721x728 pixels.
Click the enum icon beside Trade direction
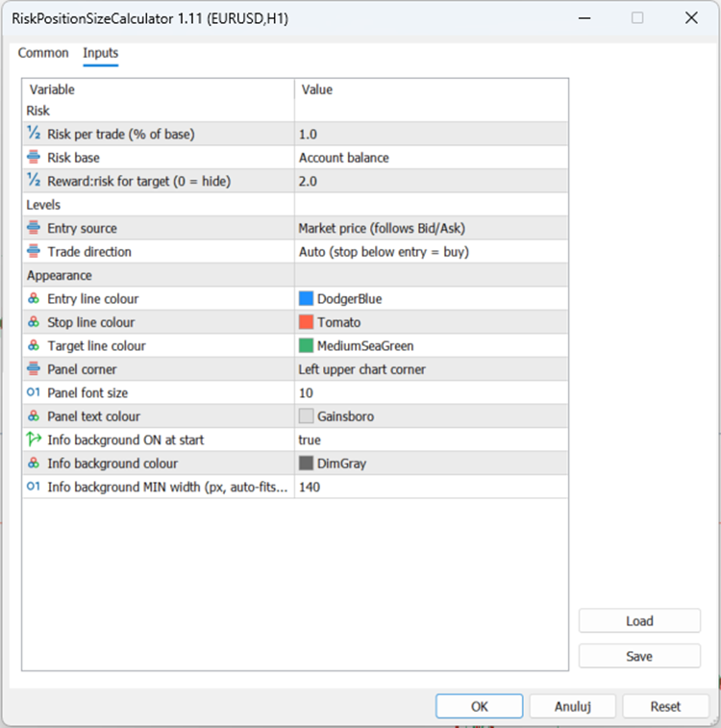tap(34, 251)
